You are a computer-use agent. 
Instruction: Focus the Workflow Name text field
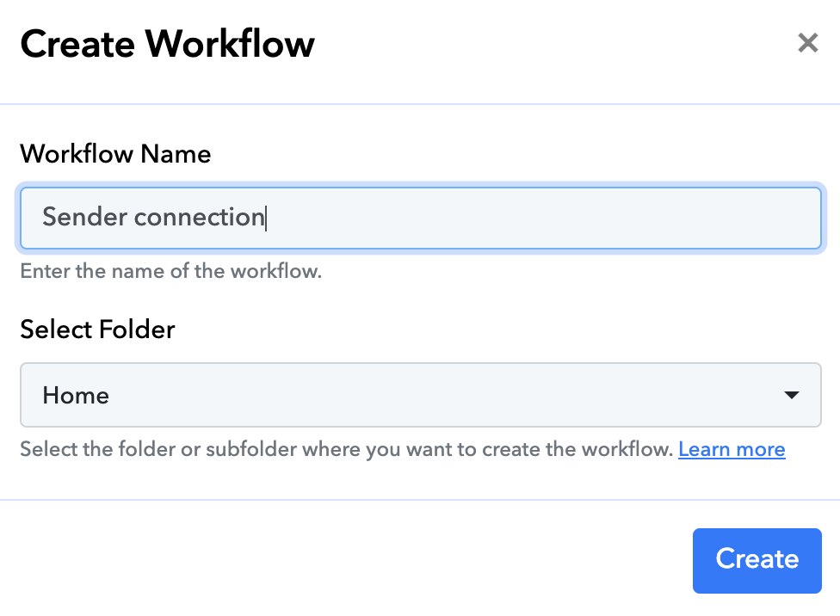click(420, 219)
